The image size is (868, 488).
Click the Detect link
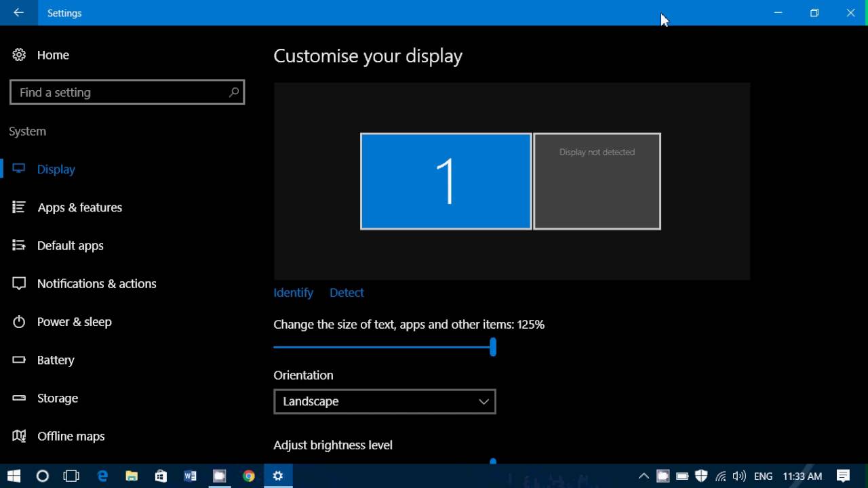(x=347, y=292)
